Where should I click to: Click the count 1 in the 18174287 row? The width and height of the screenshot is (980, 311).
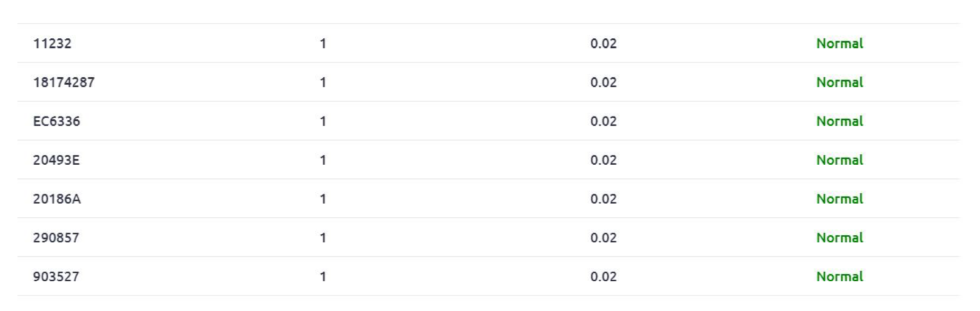coord(323,82)
